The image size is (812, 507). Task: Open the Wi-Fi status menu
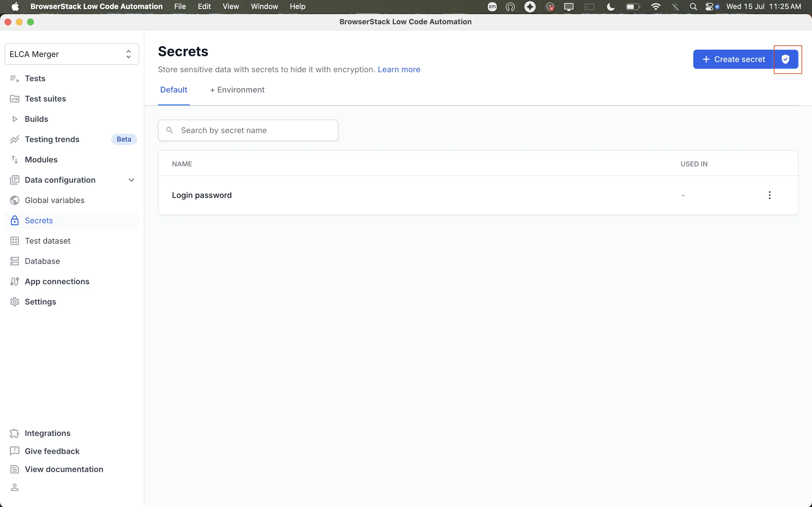(x=656, y=7)
